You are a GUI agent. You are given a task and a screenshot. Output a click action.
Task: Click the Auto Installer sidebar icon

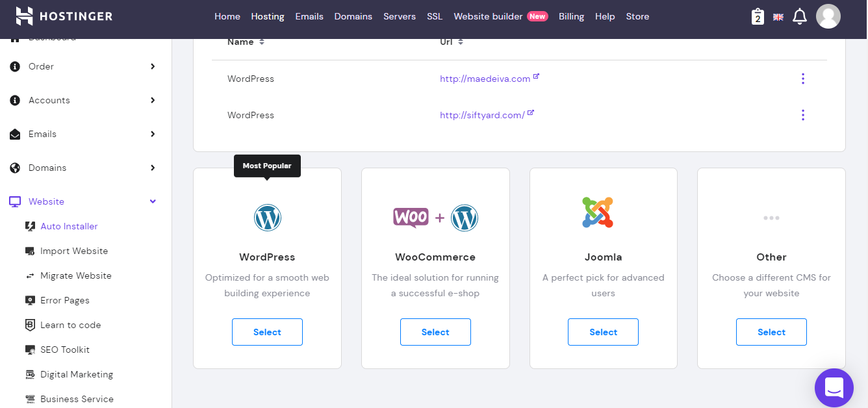tap(30, 226)
